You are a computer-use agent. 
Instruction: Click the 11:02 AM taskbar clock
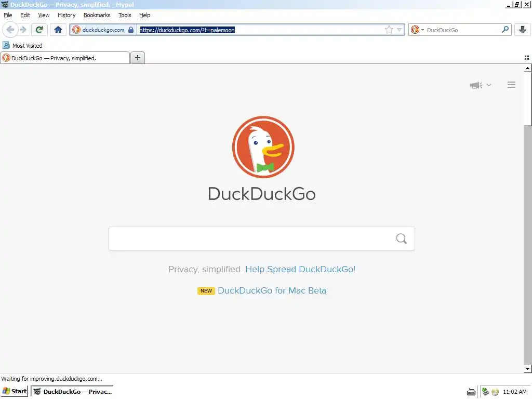515,392
